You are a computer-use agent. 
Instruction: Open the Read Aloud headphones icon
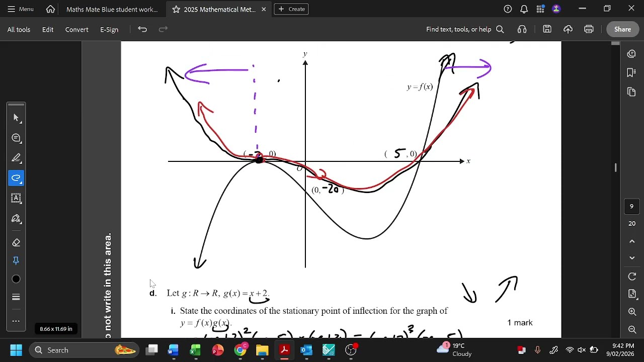pyautogui.click(x=522, y=29)
